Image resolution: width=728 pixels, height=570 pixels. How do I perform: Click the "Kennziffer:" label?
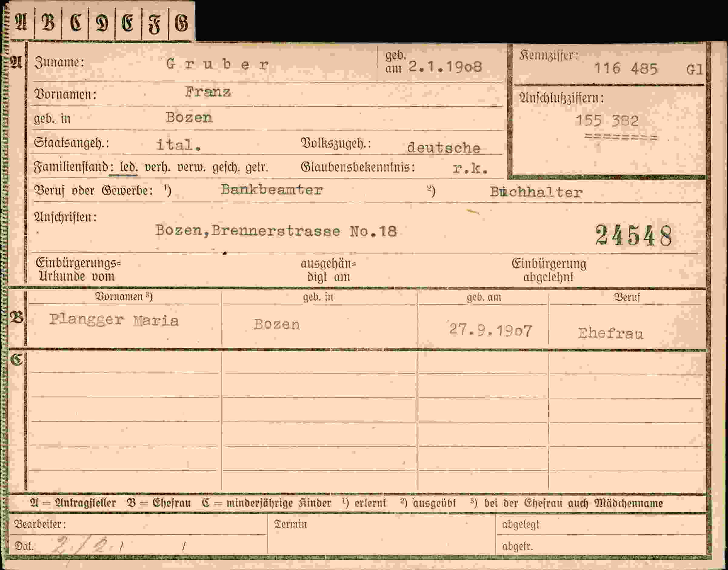549,55
